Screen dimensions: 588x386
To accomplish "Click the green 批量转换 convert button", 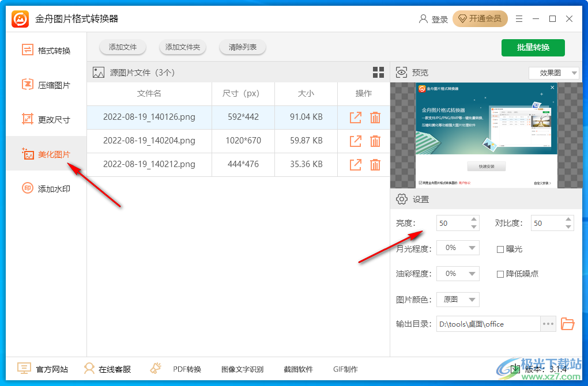I will click(533, 48).
